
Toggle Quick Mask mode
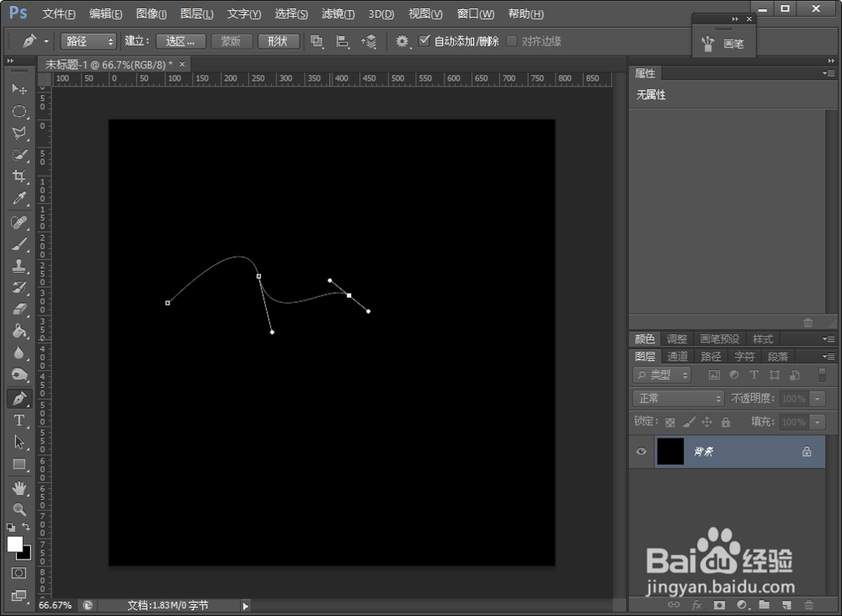click(x=19, y=573)
